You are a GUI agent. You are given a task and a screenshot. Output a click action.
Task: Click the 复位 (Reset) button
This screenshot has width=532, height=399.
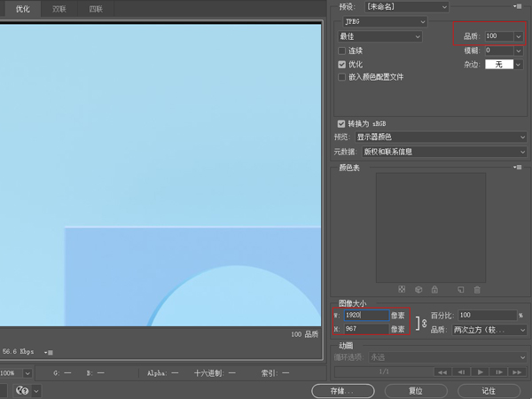(x=415, y=390)
